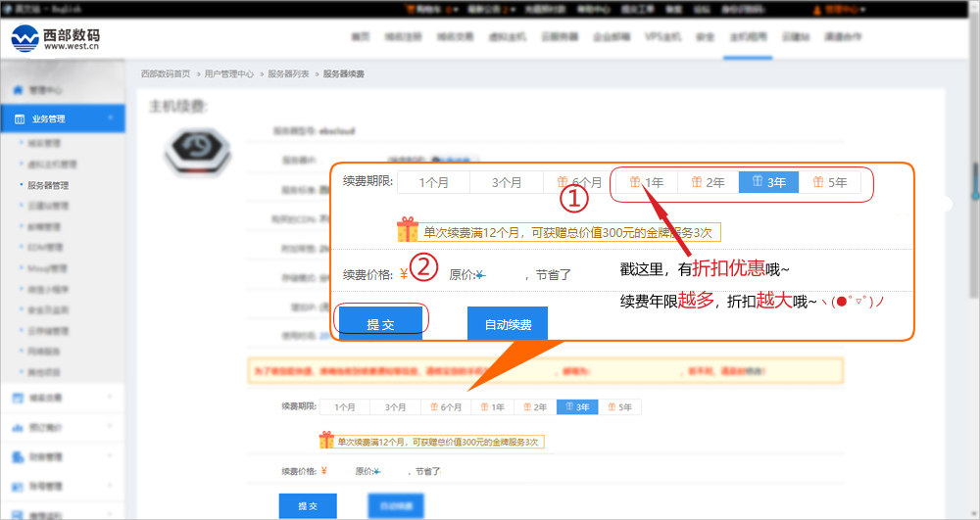This screenshot has height=520, width=980.
Task: Open 云服务器 in the top navigation
Action: (559, 37)
